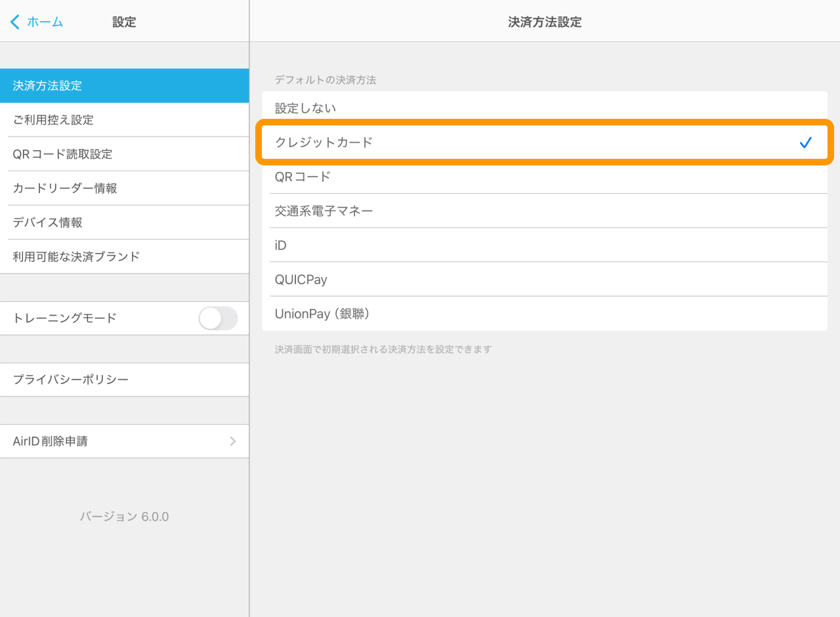Open デバイス情報 section

pos(125,222)
